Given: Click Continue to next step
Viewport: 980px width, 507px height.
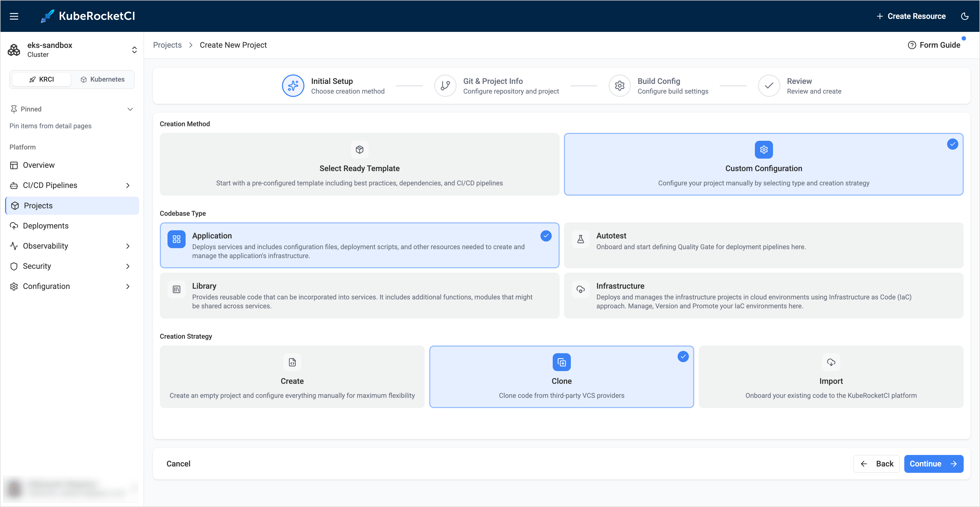Looking at the screenshot, I should point(934,464).
